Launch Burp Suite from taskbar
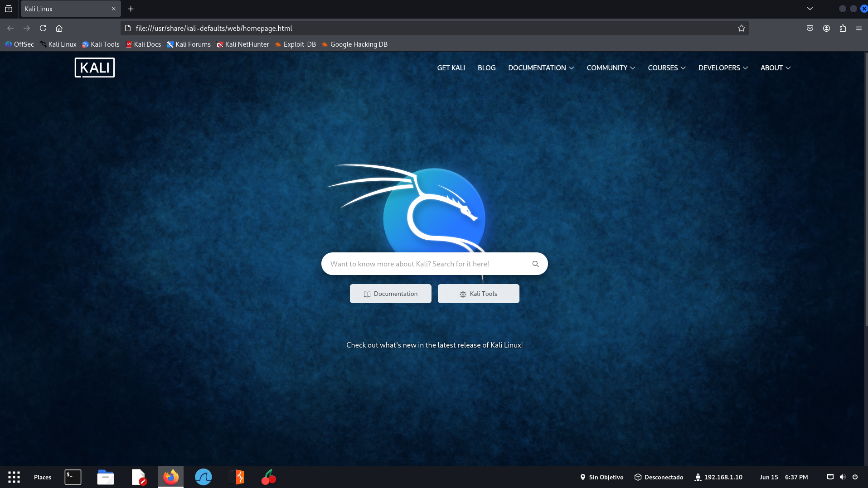Screen dimensions: 868x488 236,477
